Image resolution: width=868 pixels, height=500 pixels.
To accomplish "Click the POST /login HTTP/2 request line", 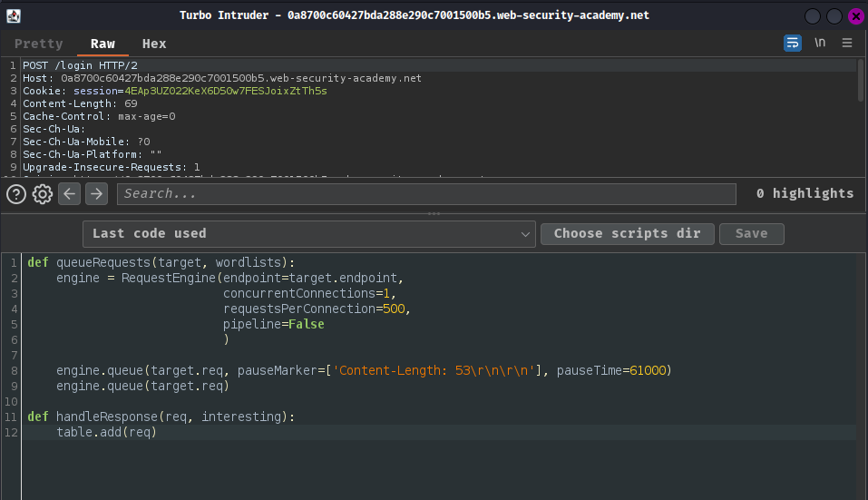I will [80, 65].
